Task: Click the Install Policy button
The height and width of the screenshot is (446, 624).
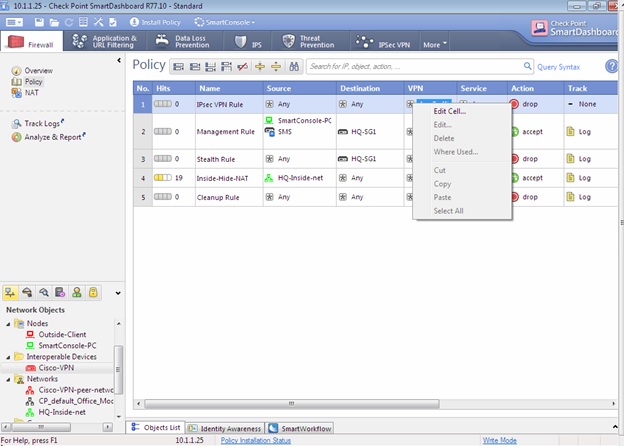Action: click(155, 22)
